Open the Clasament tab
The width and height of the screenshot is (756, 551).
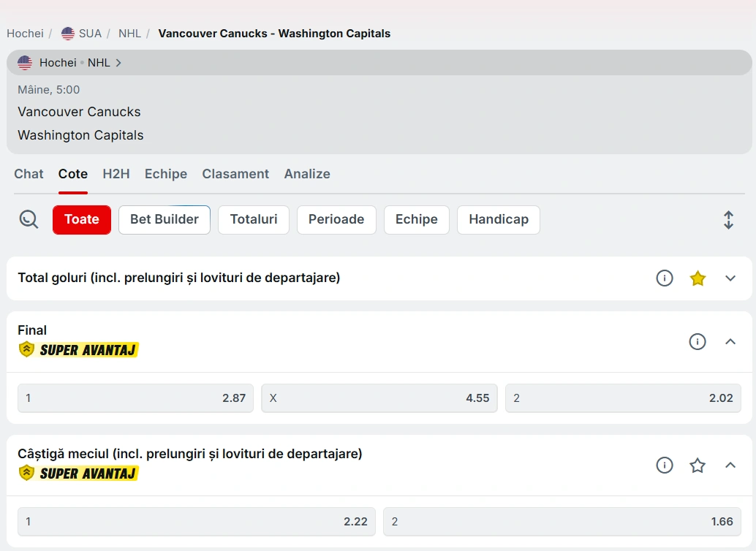[235, 174]
